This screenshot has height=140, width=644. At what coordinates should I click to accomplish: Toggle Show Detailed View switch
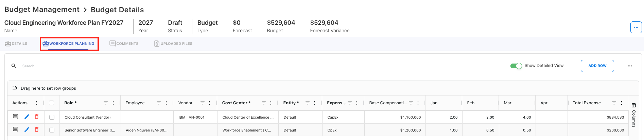click(516, 66)
